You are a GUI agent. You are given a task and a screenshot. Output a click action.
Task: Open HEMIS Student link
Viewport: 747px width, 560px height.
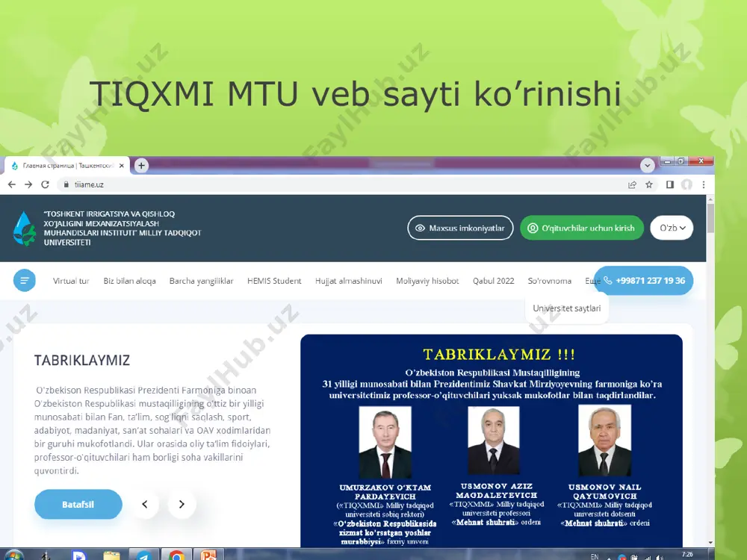coord(274,281)
